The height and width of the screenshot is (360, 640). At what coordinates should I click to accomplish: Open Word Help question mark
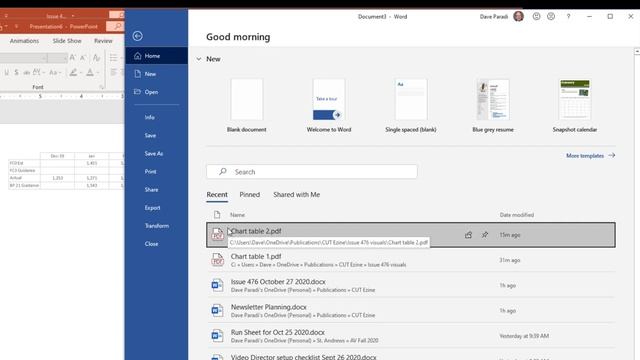click(x=568, y=17)
